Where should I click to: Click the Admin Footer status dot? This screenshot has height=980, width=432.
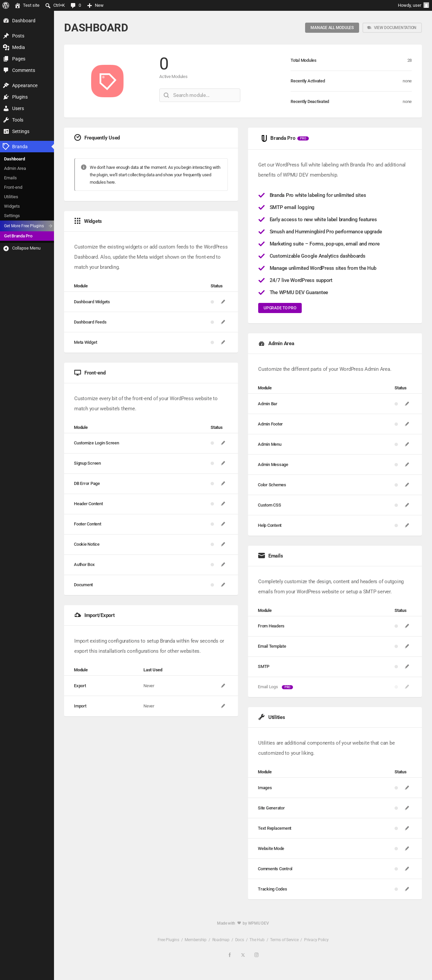396,424
